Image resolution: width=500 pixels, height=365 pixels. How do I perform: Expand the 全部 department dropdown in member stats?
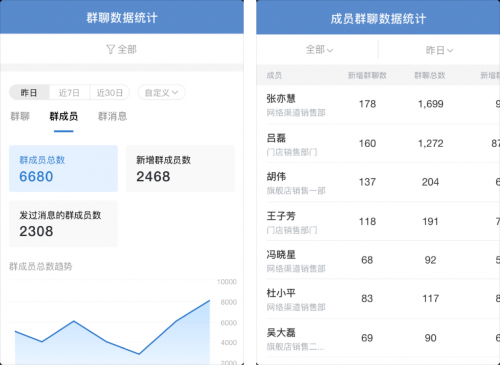tap(319, 50)
